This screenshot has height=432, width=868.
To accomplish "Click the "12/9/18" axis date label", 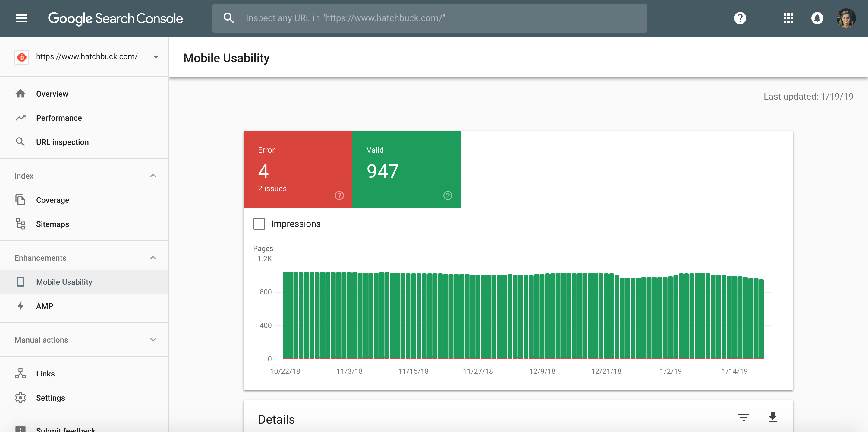I will [542, 371].
